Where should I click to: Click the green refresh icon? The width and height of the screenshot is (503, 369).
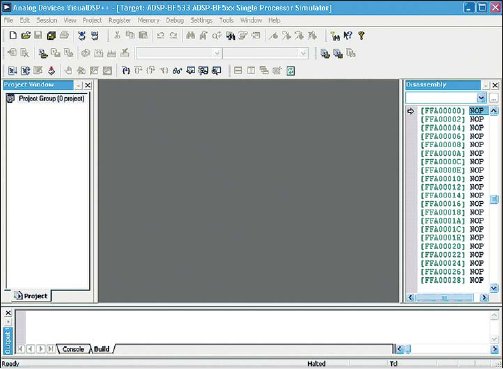(x=291, y=71)
